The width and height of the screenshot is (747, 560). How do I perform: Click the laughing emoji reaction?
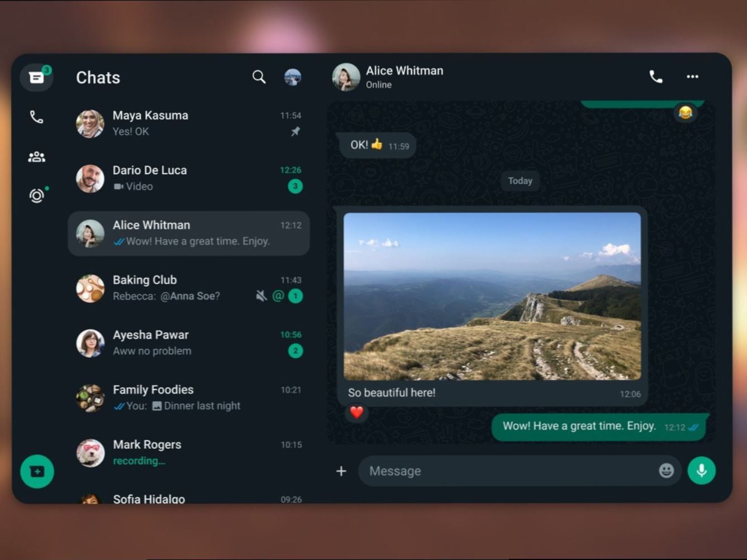tap(686, 113)
